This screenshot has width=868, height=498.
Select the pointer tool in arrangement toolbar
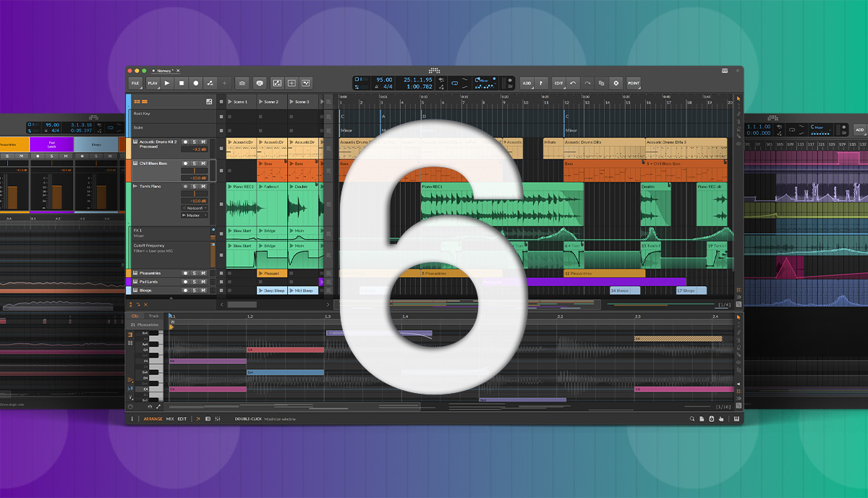coord(739,98)
